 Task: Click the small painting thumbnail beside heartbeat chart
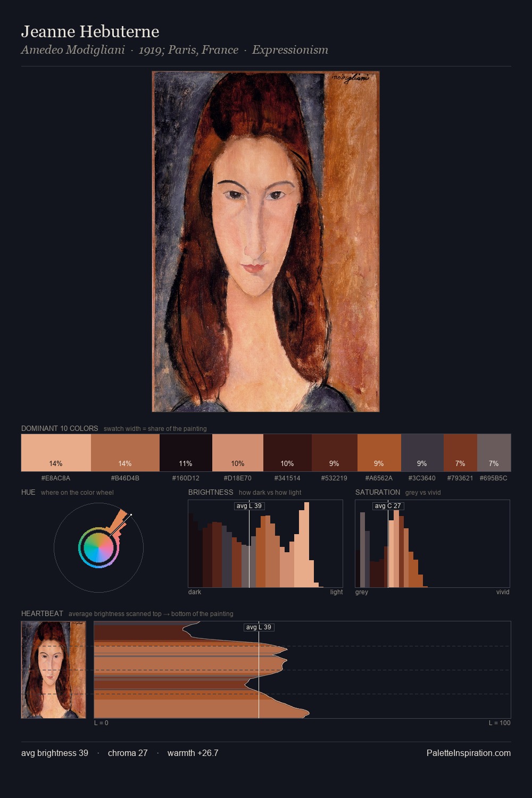coord(53,670)
